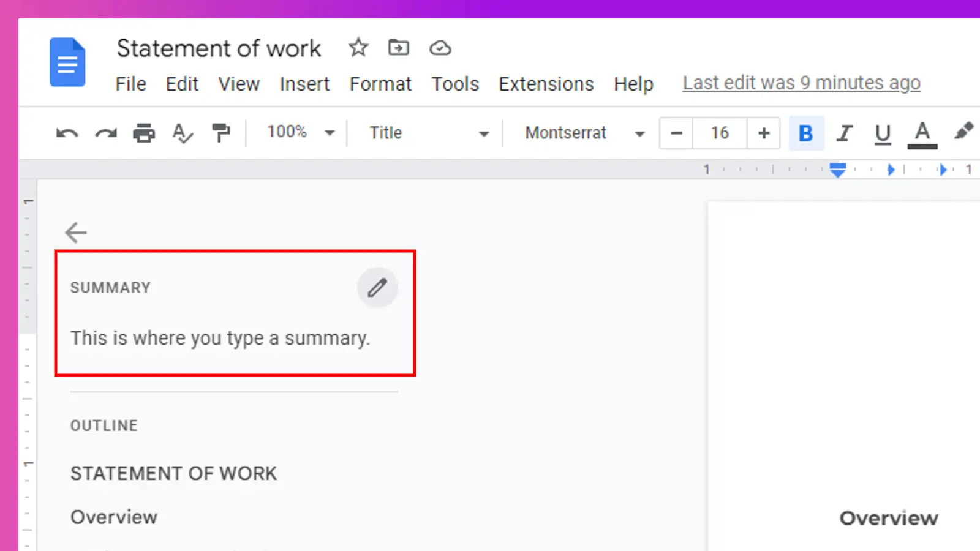
Task: Open the Montserrat font dropdown
Action: click(x=585, y=133)
